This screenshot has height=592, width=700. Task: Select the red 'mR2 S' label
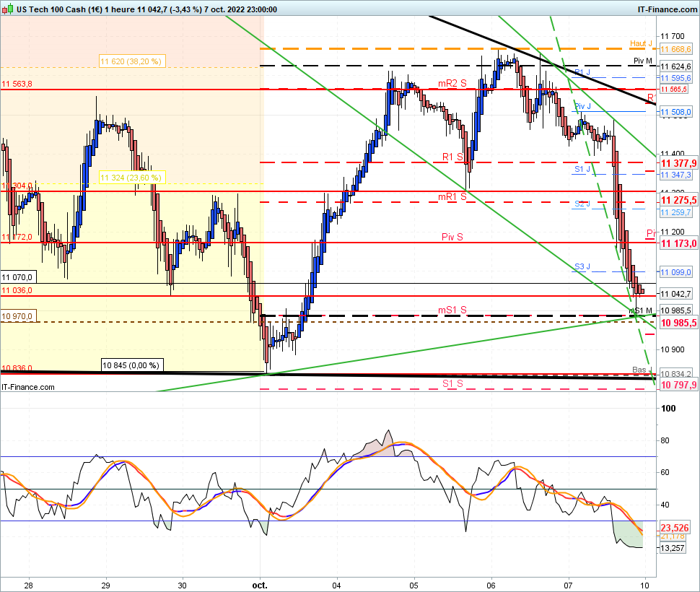coord(452,84)
